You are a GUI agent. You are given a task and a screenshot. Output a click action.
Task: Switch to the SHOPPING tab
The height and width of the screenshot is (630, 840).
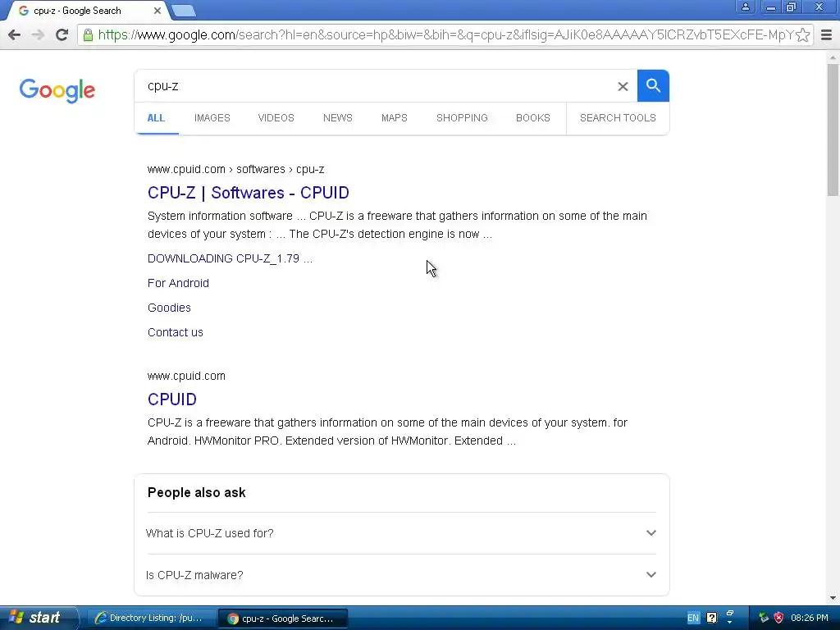tap(462, 118)
